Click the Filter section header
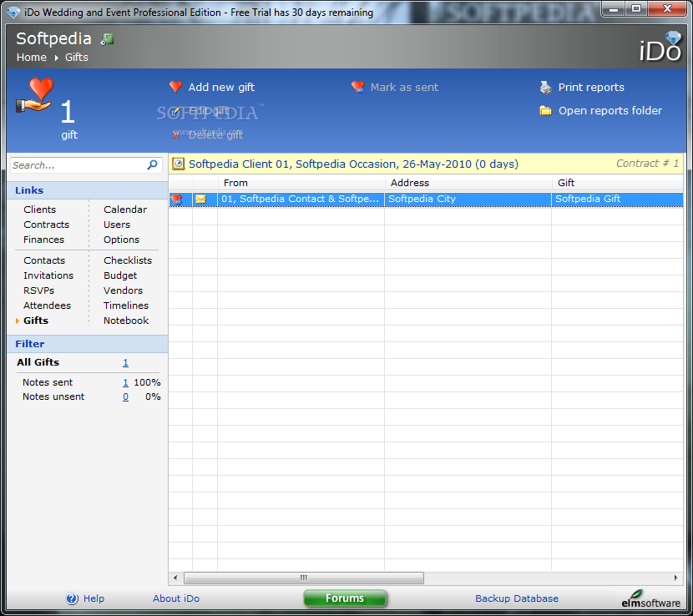 coord(88,344)
